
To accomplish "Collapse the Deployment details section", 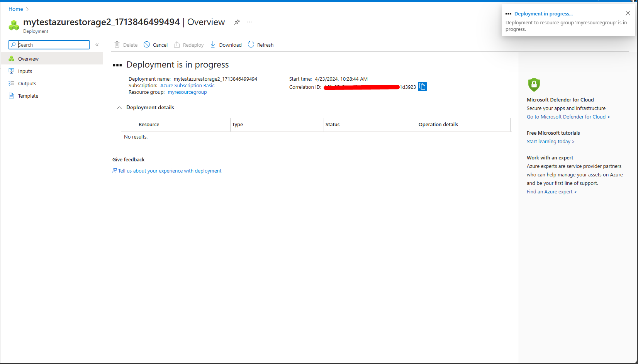I will point(119,108).
